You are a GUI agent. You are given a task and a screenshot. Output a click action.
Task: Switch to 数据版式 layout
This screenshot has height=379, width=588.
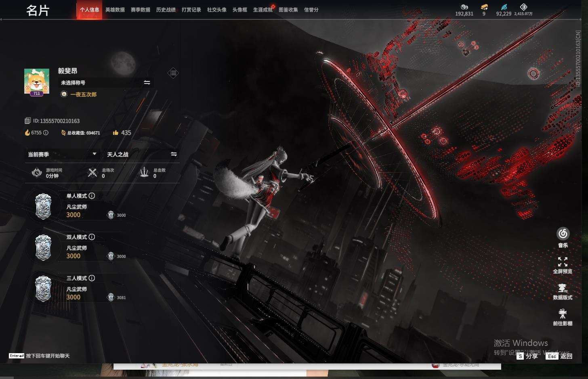[x=563, y=291]
